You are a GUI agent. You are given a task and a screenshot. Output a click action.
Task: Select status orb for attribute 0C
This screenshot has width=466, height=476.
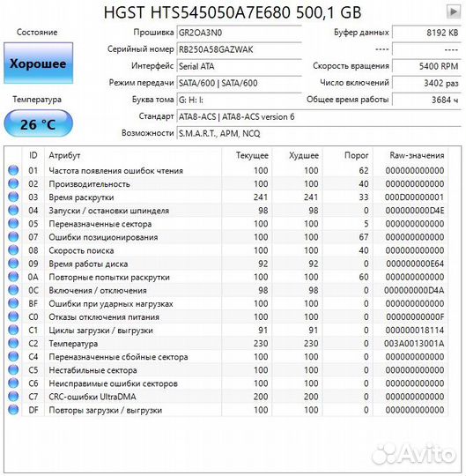(x=13, y=290)
